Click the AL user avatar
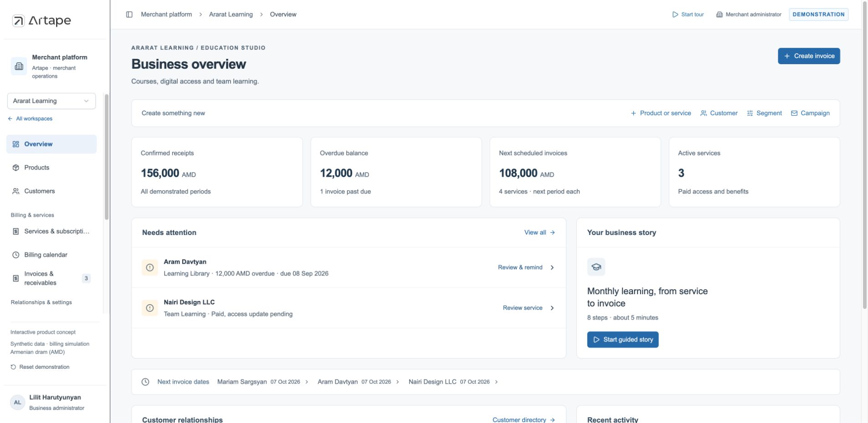 pyautogui.click(x=17, y=403)
